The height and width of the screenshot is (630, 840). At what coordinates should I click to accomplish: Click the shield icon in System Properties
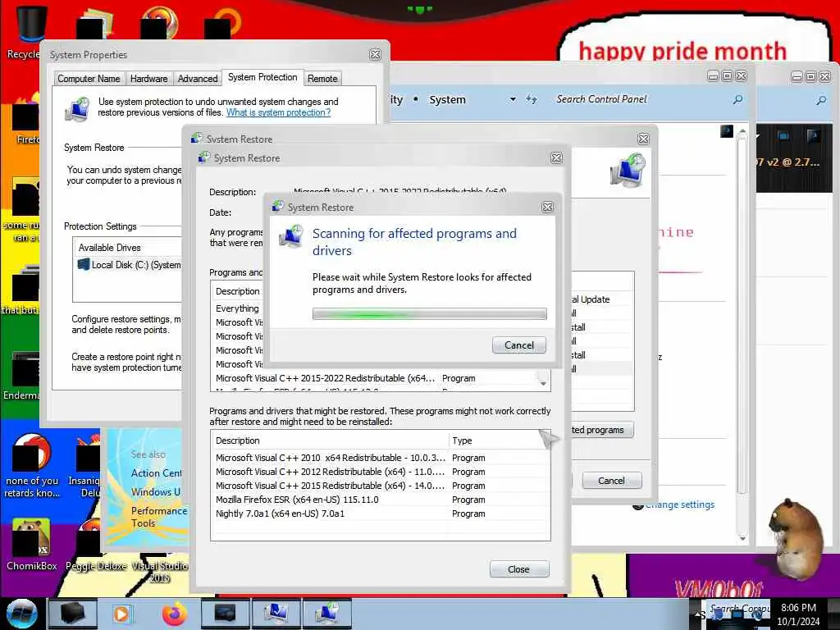coord(78,109)
